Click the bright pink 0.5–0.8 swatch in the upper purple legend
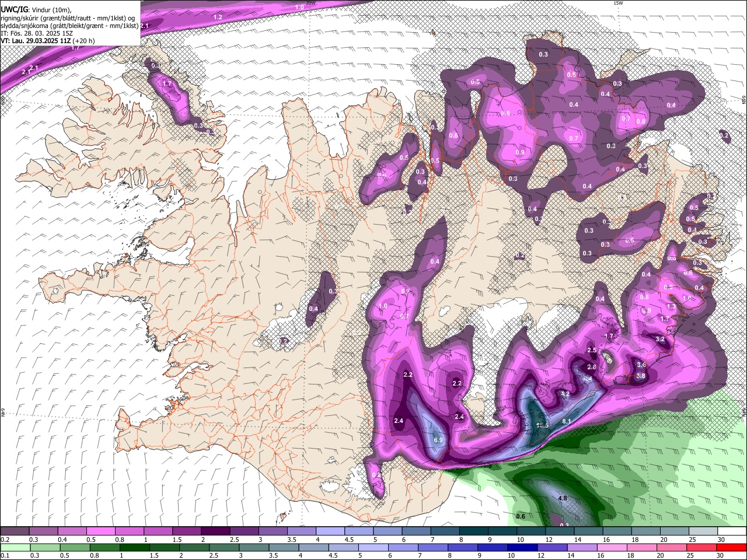 click(101, 531)
